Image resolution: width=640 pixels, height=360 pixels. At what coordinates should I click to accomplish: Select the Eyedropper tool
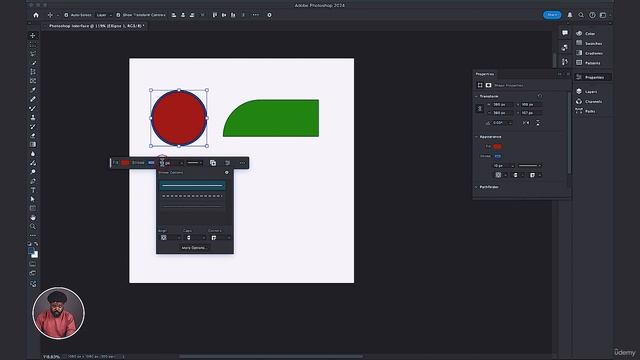tap(33, 90)
